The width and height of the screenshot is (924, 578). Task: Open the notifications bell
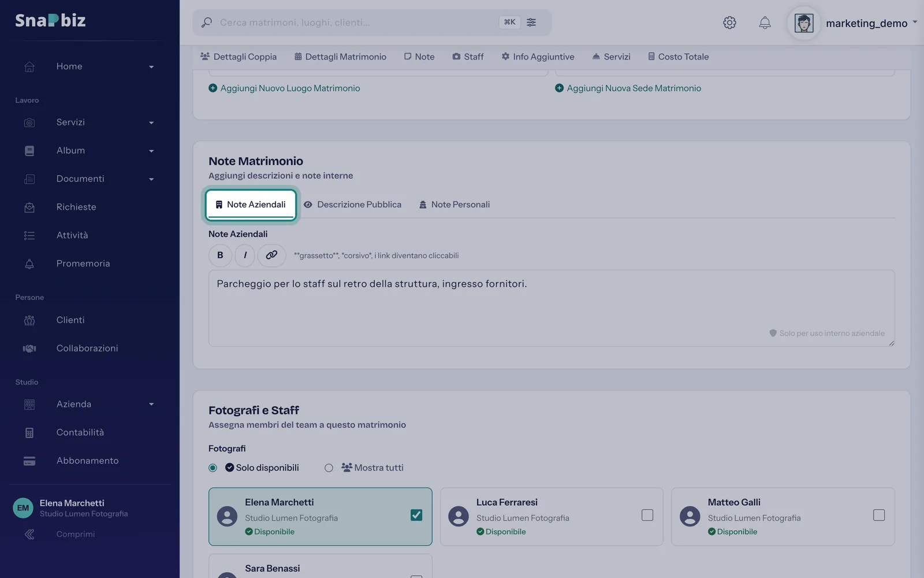765,23
